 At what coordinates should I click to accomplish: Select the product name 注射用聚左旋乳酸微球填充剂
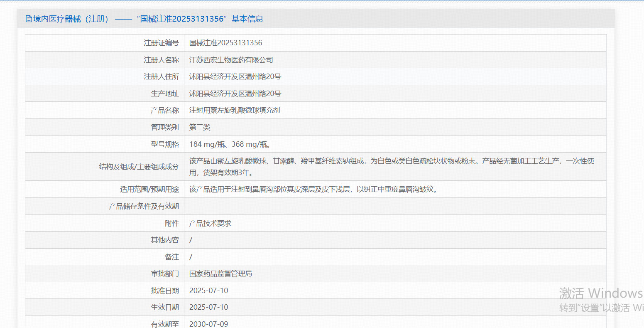[235, 110]
